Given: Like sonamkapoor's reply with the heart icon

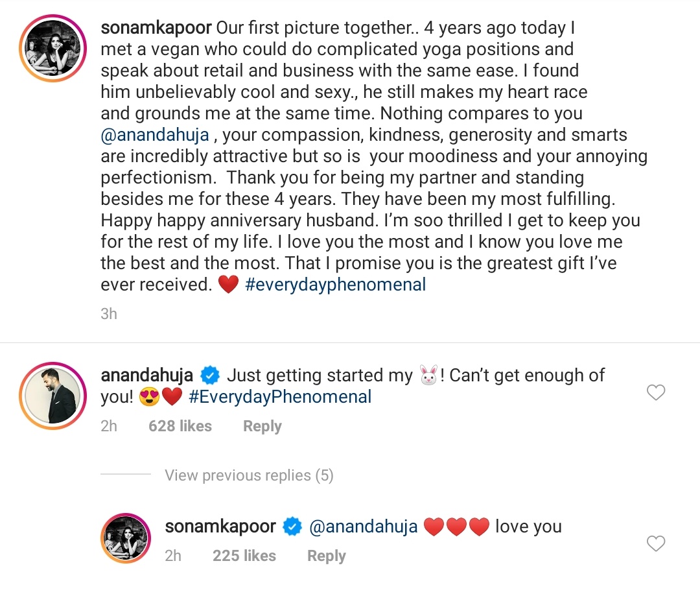Looking at the screenshot, I should pos(656,543).
